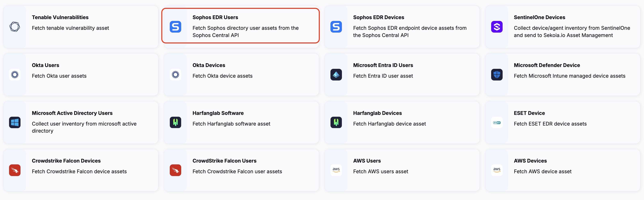Open the Crowdstrike Falcon Devices title
644x200 pixels.
[x=66, y=161]
